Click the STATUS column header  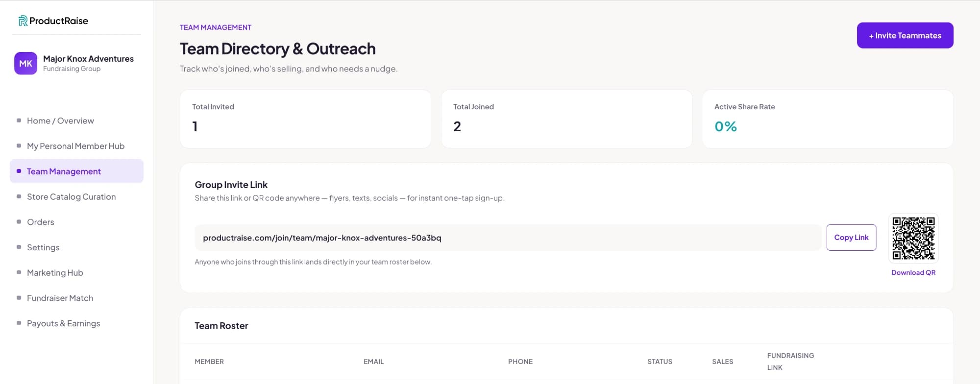tap(660, 361)
